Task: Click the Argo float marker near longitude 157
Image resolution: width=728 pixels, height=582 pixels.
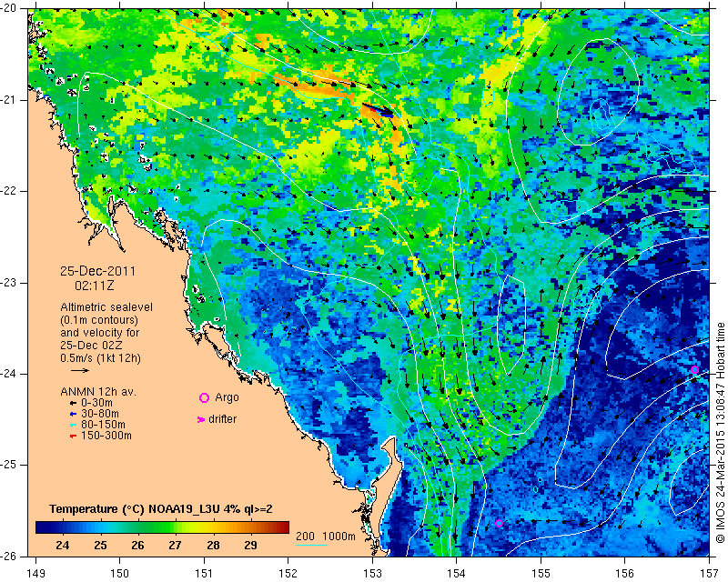Action: [694, 370]
